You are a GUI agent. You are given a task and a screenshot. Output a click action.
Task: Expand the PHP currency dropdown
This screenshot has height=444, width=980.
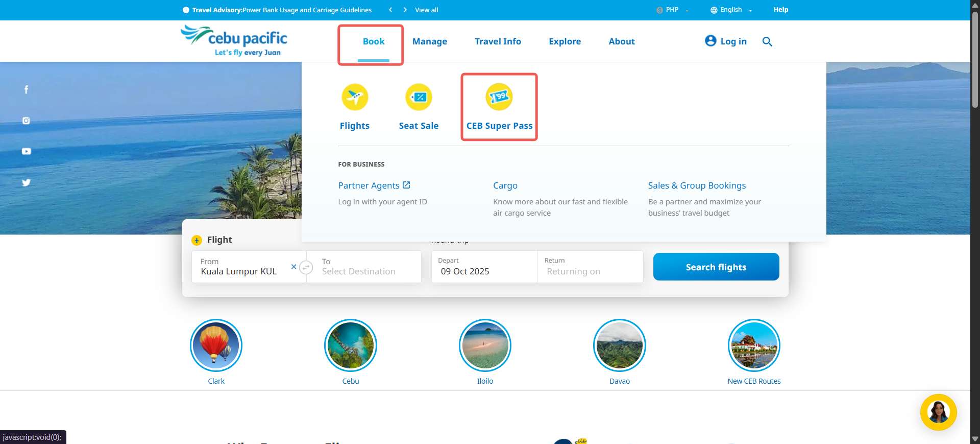coord(673,10)
